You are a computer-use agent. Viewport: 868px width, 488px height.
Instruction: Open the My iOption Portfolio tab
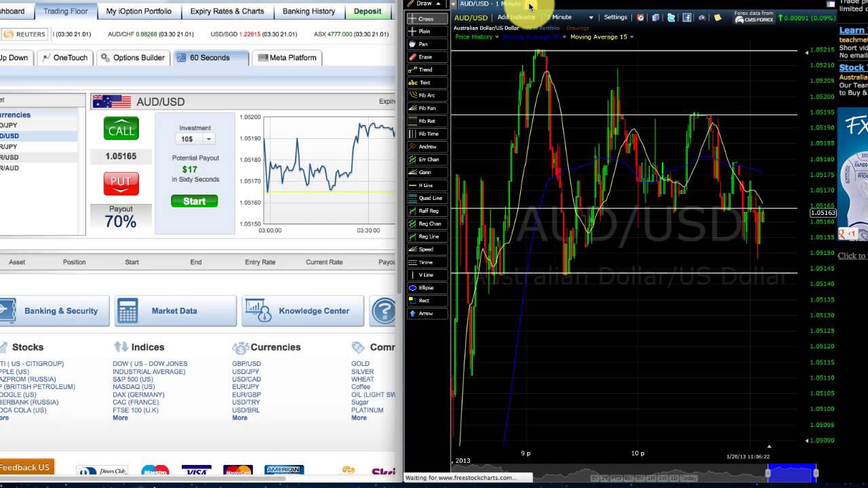tap(139, 12)
